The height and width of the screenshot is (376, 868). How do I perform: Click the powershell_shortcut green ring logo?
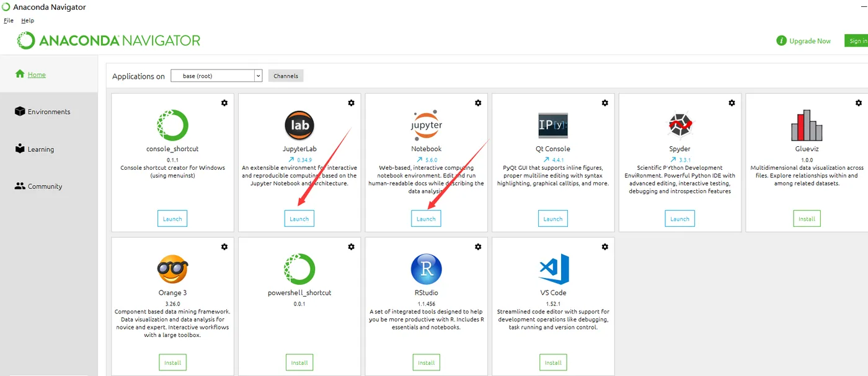299,269
